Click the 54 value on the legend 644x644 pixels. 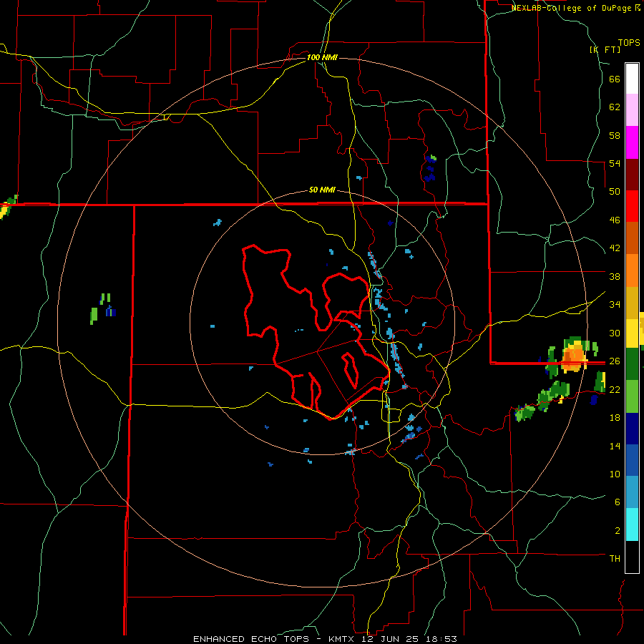click(615, 163)
